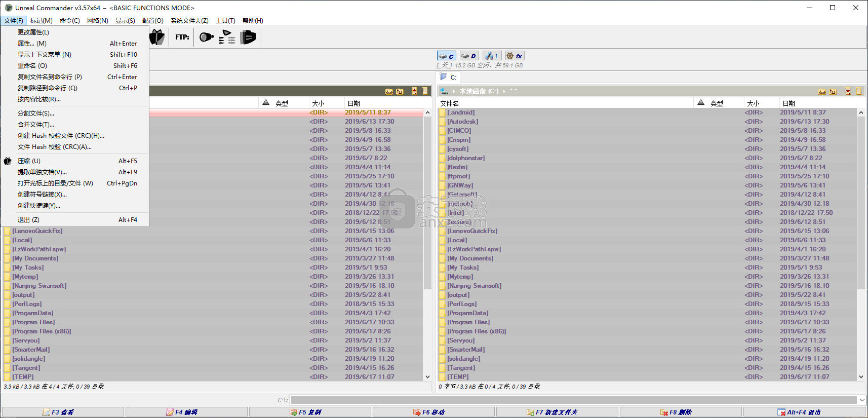Click computer icon in right path bar
Screen dimensions: 868x418
pyautogui.click(x=444, y=91)
